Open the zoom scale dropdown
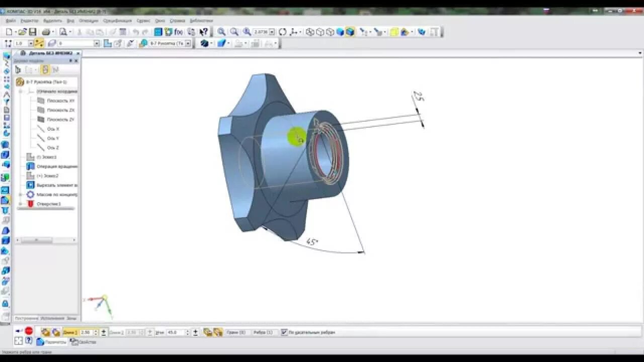This screenshot has height=362, width=644. 272,32
